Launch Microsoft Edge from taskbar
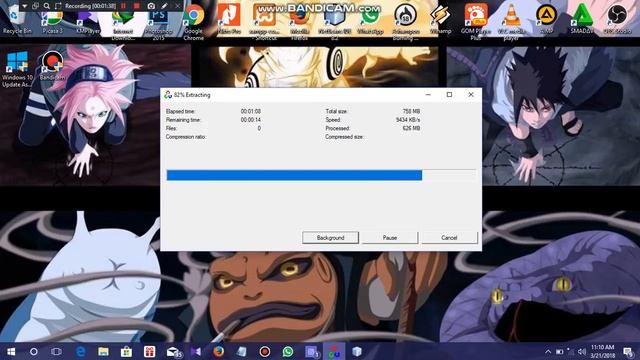The image size is (640, 360). tap(80, 351)
